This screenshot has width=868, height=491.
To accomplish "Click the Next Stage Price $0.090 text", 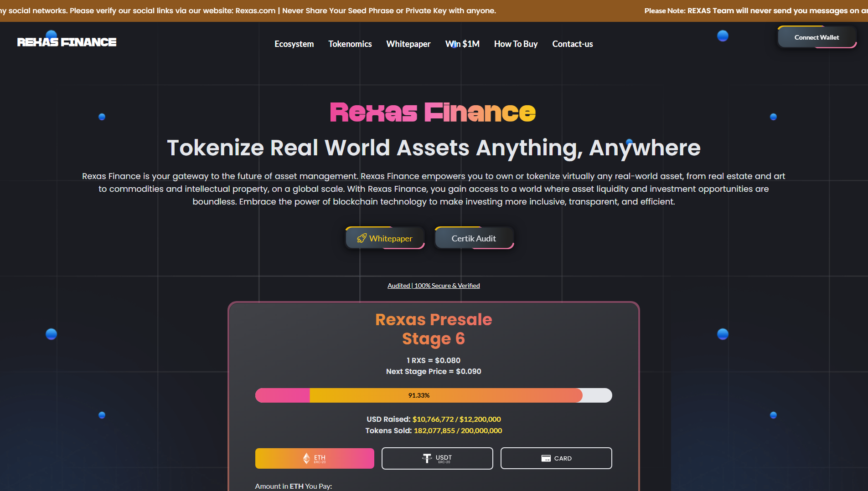I will 434,371.
